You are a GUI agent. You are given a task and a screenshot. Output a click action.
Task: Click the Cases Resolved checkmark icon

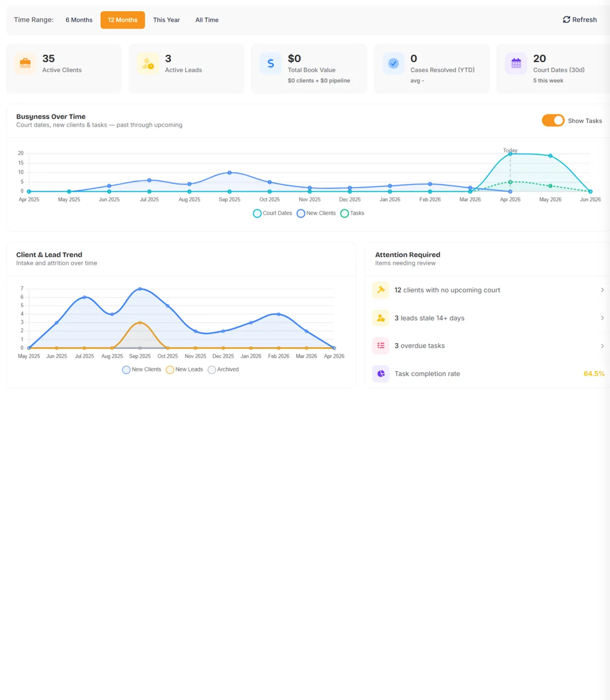click(393, 64)
